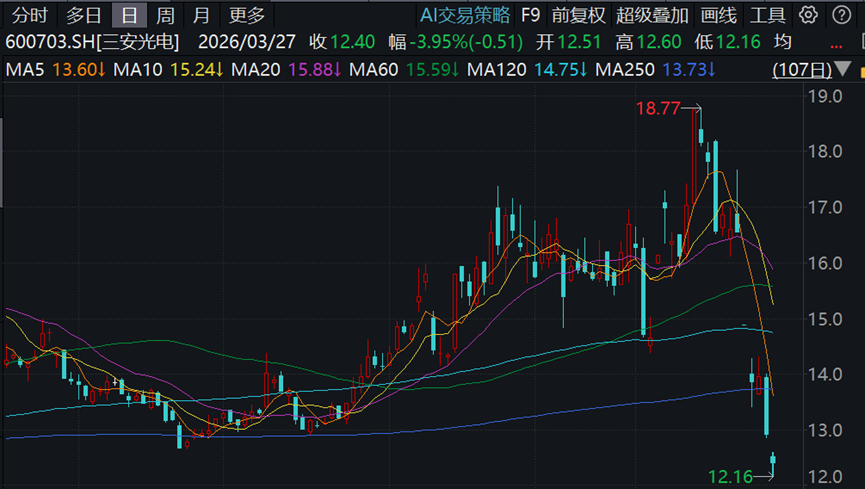Switch to the 月 monthly tab

pyautogui.click(x=201, y=15)
